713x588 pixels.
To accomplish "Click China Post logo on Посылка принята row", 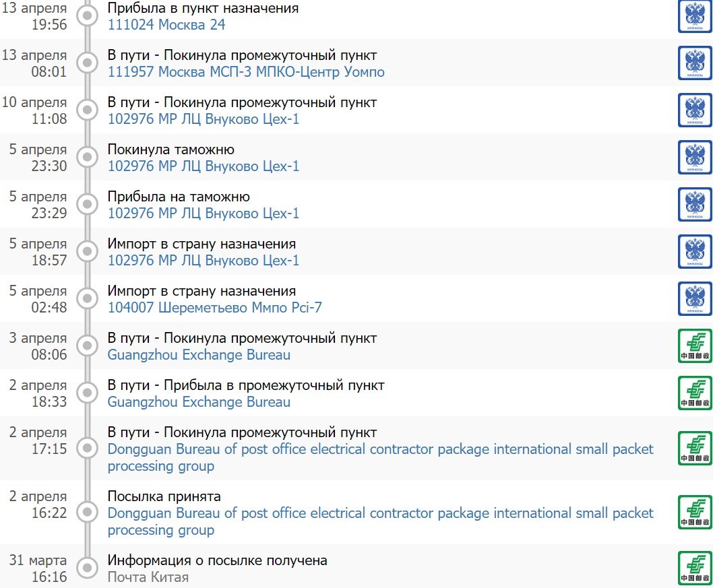I will pos(695,512).
